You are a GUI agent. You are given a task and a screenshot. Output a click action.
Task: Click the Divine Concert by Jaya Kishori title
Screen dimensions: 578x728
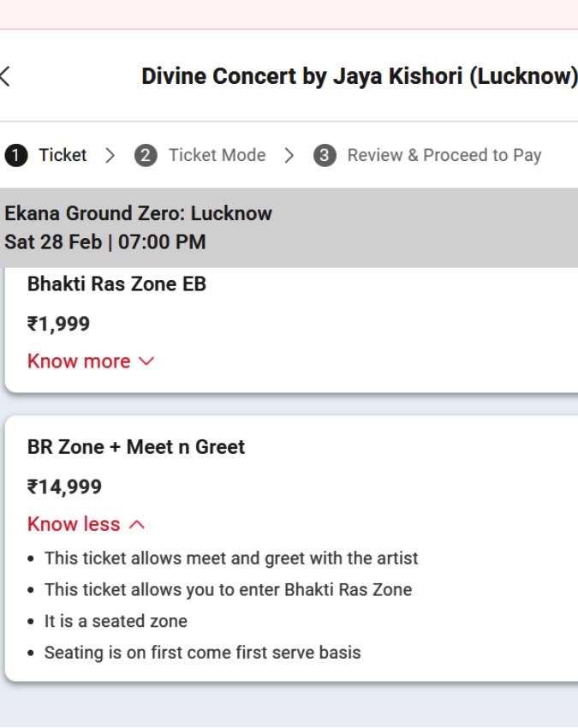pyautogui.click(x=360, y=76)
